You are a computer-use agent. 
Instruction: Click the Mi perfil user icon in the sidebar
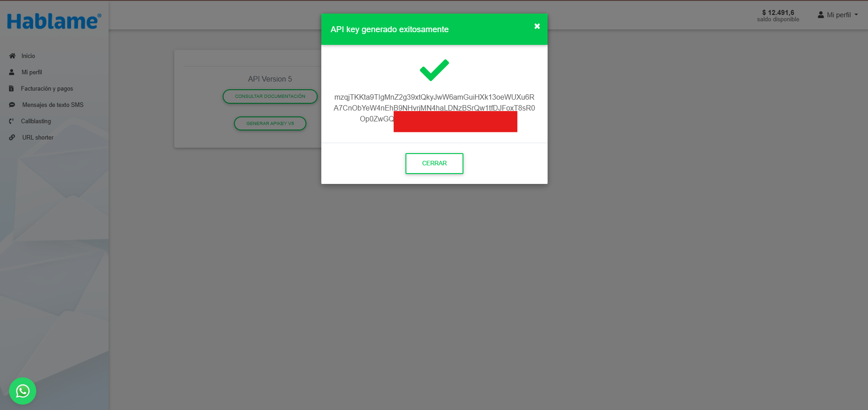(12, 72)
